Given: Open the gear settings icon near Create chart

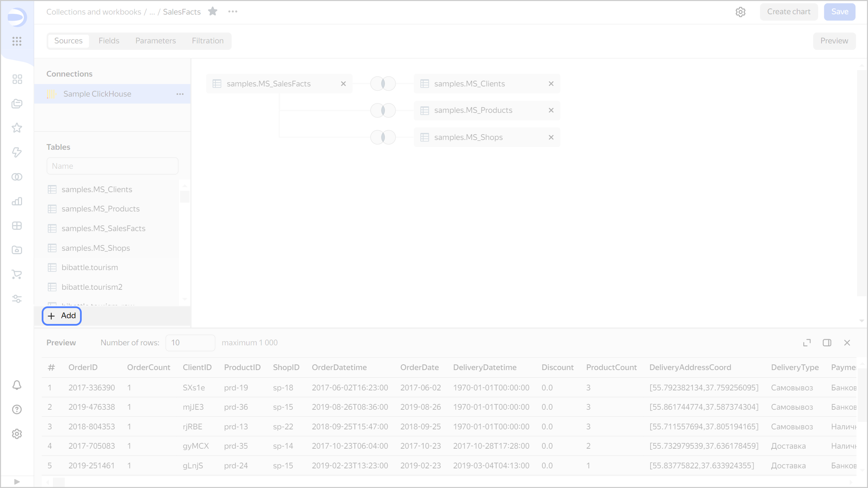Looking at the screenshot, I should click(741, 12).
